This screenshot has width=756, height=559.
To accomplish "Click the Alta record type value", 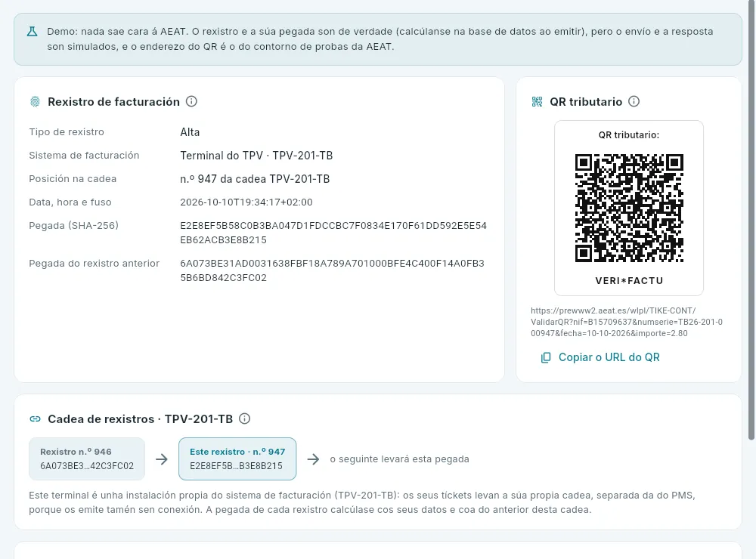I will click(190, 132).
